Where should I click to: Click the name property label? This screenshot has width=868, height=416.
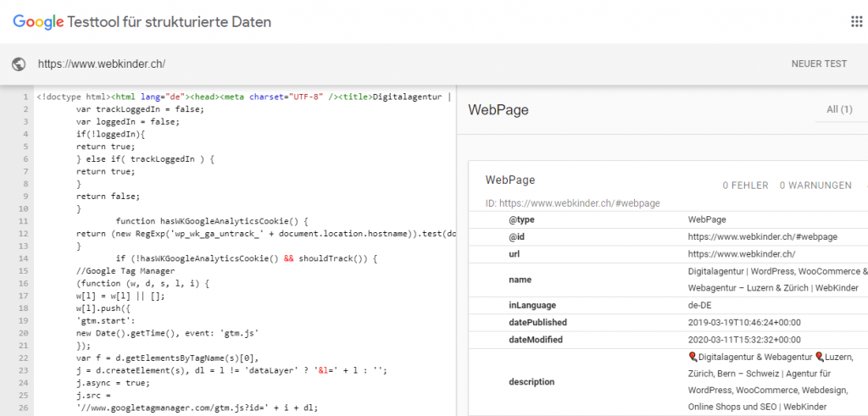(x=520, y=280)
